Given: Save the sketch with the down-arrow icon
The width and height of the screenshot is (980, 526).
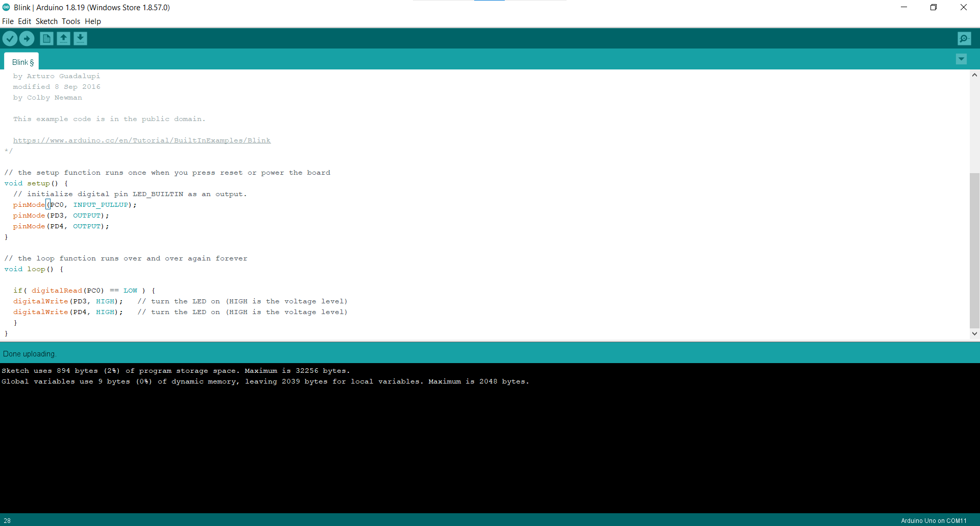Looking at the screenshot, I should [80, 38].
